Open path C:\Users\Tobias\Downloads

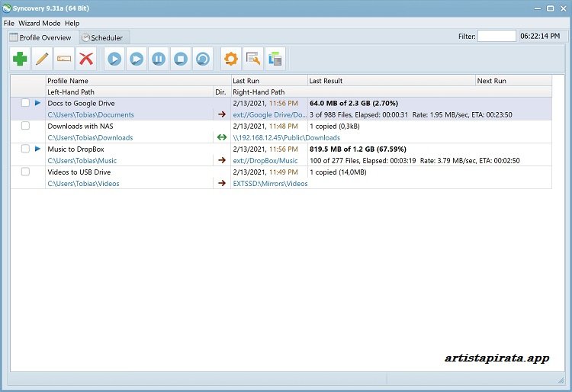[90, 137]
